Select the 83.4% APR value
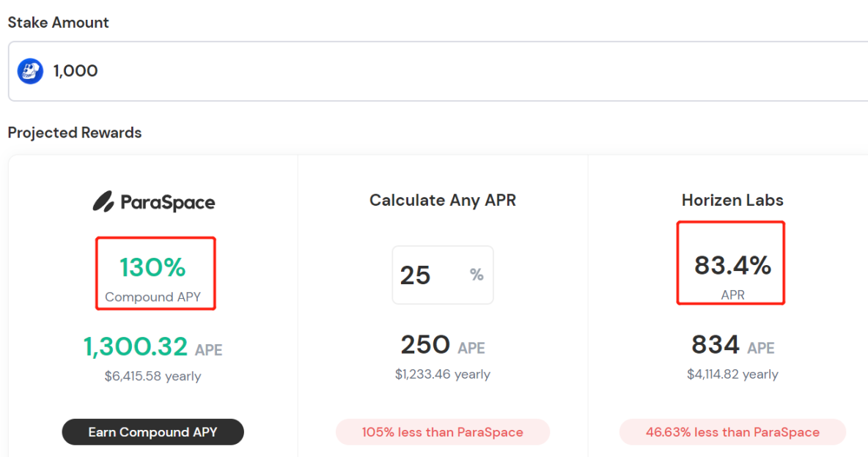The height and width of the screenshot is (457, 868). (x=732, y=266)
